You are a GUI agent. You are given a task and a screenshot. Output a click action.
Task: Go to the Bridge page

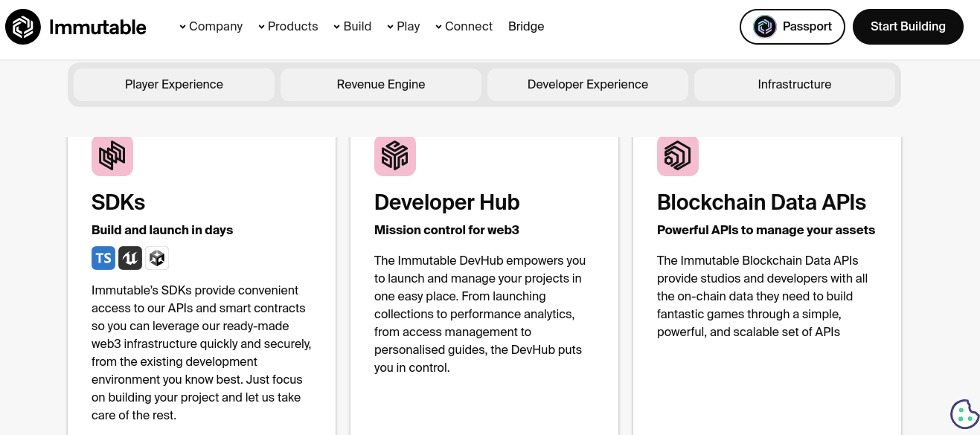coord(526,27)
